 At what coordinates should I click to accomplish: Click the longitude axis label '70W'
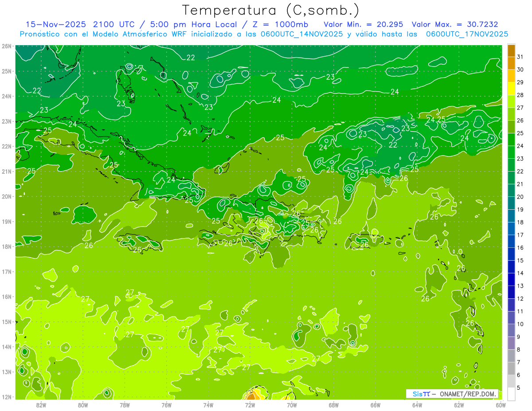[292, 405]
